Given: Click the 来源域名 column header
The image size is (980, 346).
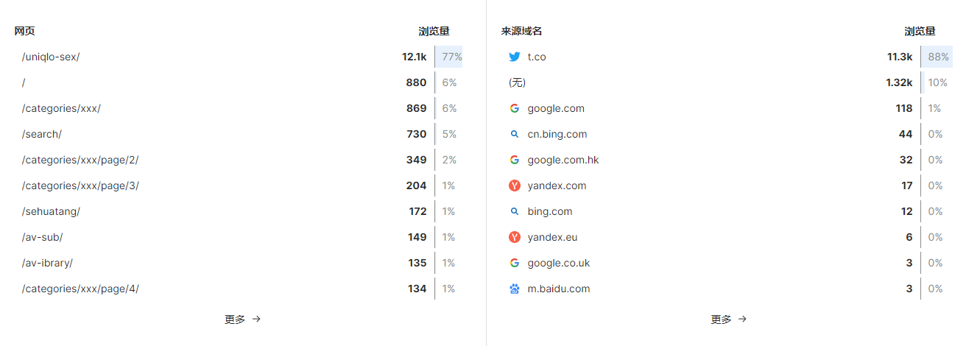Looking at the screenshot, I should pos(521,31).
